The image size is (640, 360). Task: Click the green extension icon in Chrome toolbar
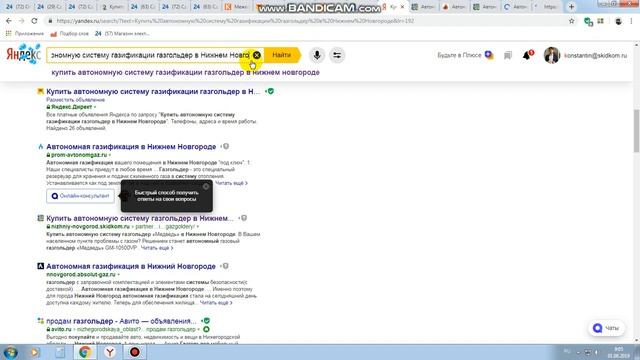[x=588, y=22]
